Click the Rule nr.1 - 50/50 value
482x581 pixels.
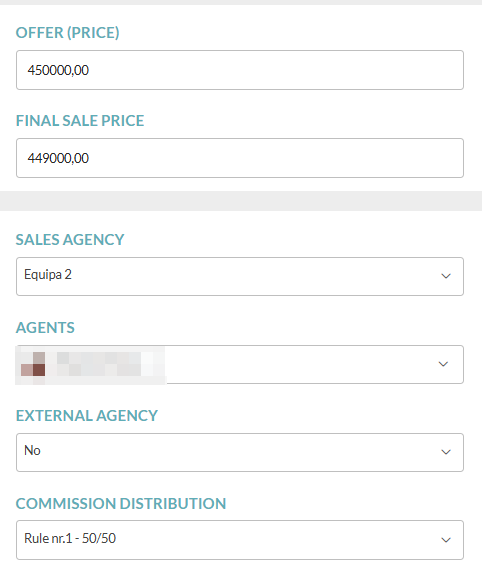click(x=70, y=538)
